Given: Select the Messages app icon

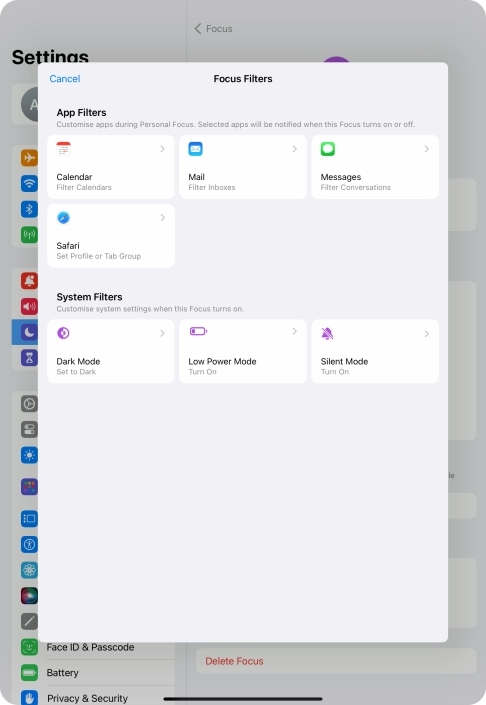Looking at the screenshot, I should [x=328, y=149].
